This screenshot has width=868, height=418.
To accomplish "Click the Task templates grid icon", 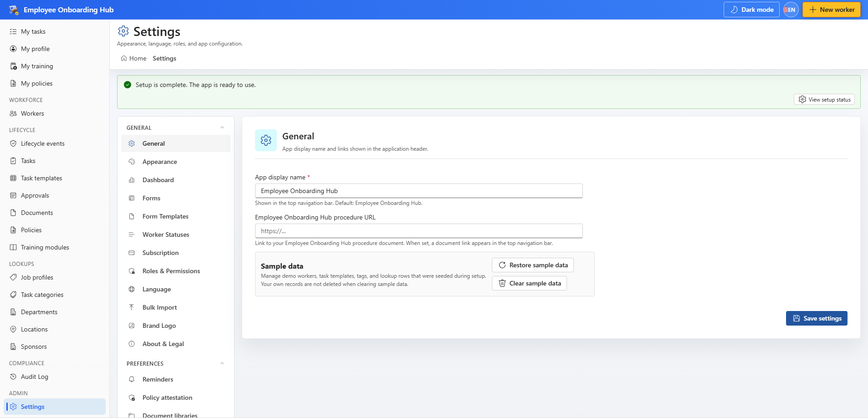I will (x=13, y=178).
